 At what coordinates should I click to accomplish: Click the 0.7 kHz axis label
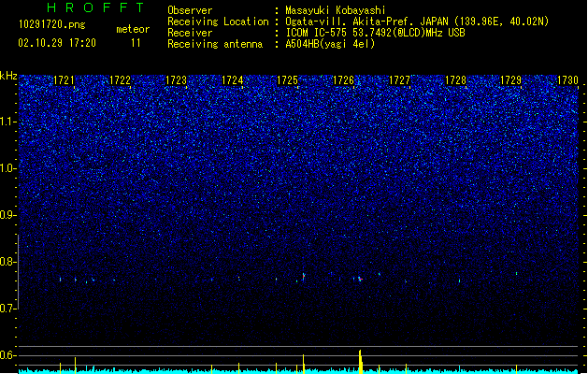[x=8, y=309]
